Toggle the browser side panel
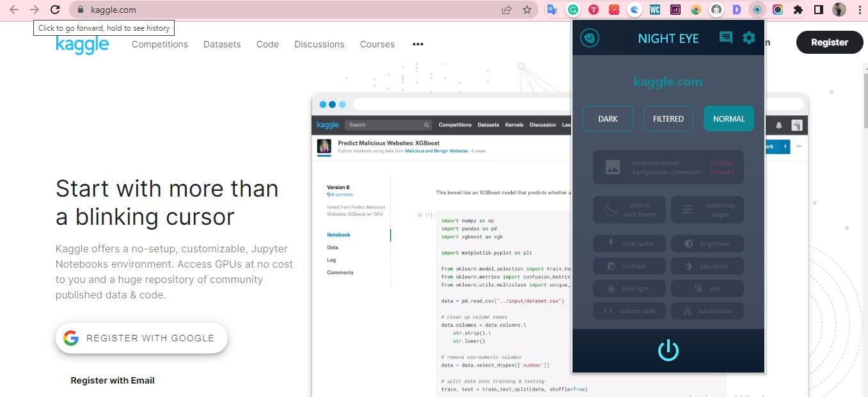This screenshot has height=397, width=868. (x=818, y=10)
